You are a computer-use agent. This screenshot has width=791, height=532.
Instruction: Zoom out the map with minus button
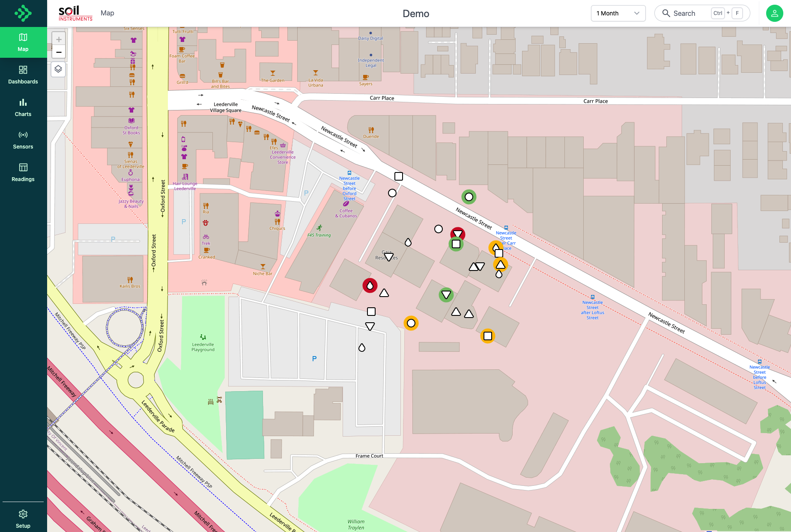pyautogui.click(x=59, y=52)
